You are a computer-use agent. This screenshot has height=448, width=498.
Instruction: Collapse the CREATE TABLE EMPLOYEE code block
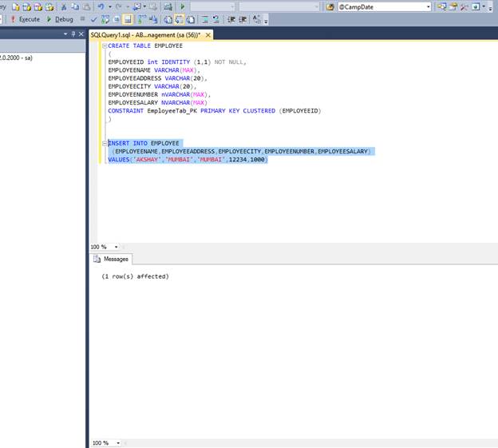[x=103, y=46]
